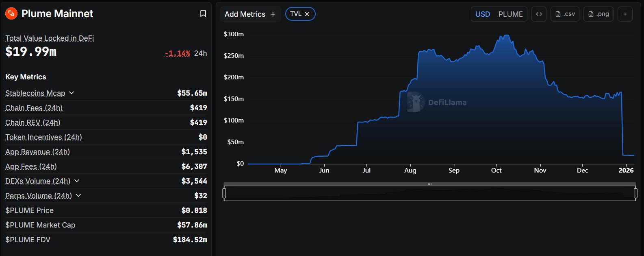Click the plus icon in Add Metrics
Screen dimensions: 644x256
273,14
